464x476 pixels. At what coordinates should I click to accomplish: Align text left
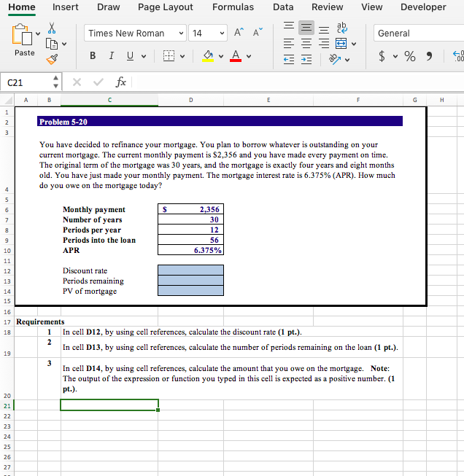coord(289,44)
